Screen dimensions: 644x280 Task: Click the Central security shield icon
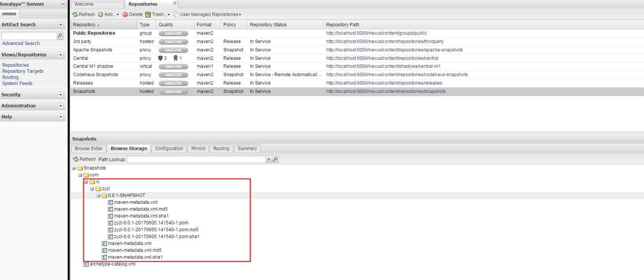pos(160,58)
